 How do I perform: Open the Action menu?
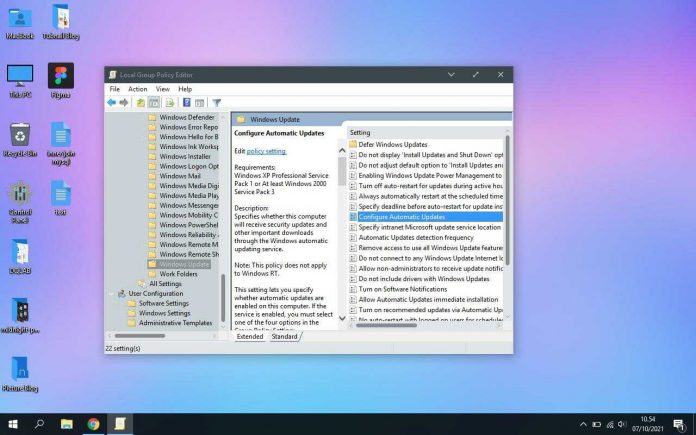tap(138, 89)
